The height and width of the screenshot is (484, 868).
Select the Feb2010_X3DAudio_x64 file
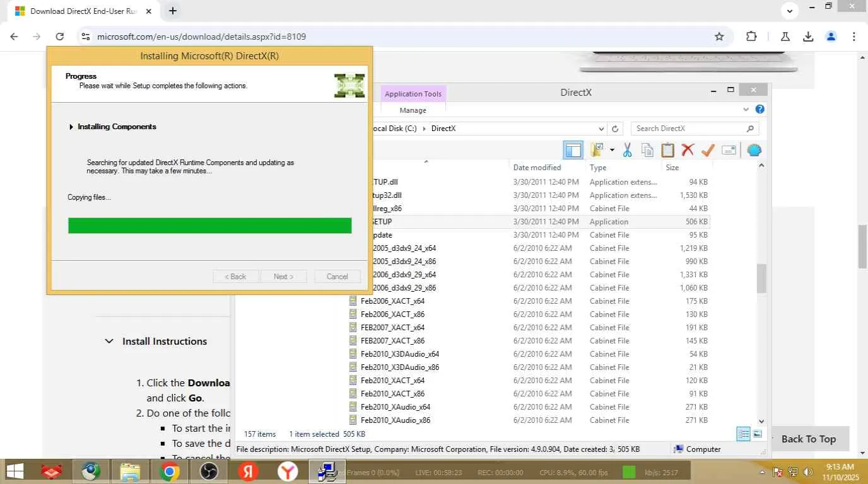pos(400,354)
